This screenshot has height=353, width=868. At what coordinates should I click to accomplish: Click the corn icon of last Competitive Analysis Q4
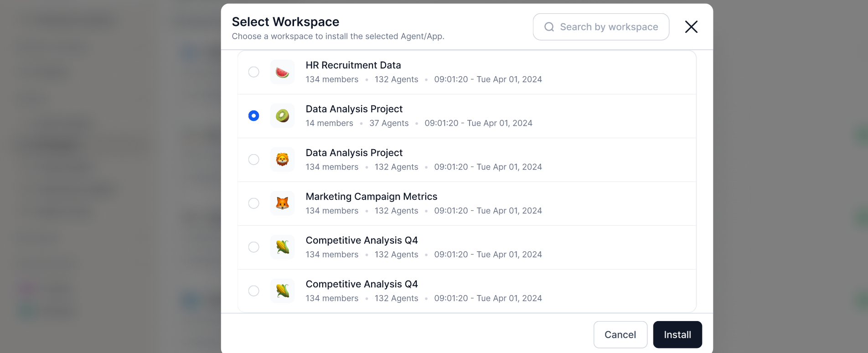click(x=282, y=291)
